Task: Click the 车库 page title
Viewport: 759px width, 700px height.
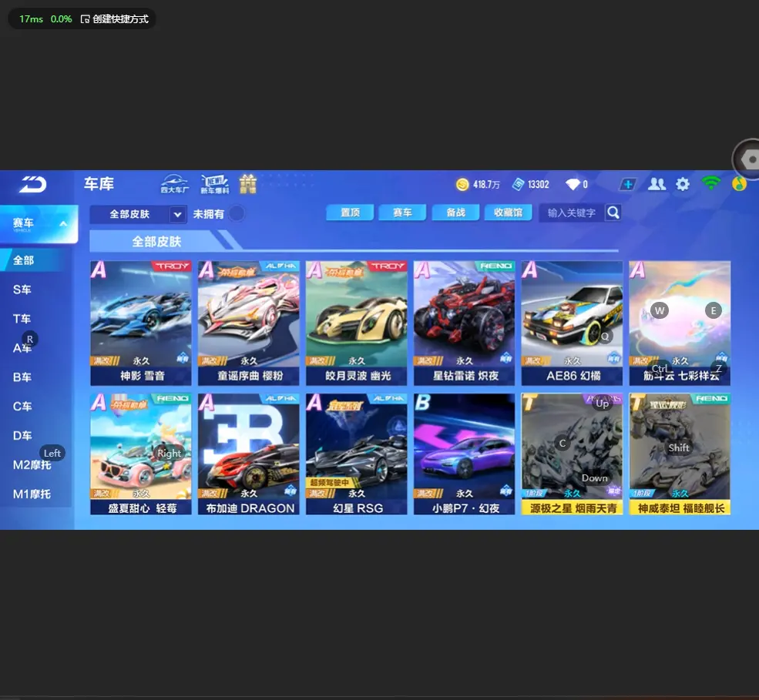Action: (x=99, y=184)
